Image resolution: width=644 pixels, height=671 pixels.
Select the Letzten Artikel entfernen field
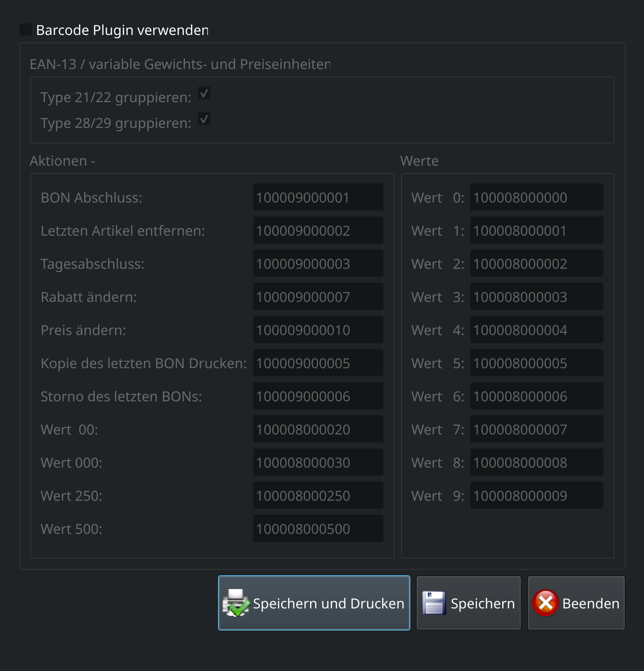318,231
